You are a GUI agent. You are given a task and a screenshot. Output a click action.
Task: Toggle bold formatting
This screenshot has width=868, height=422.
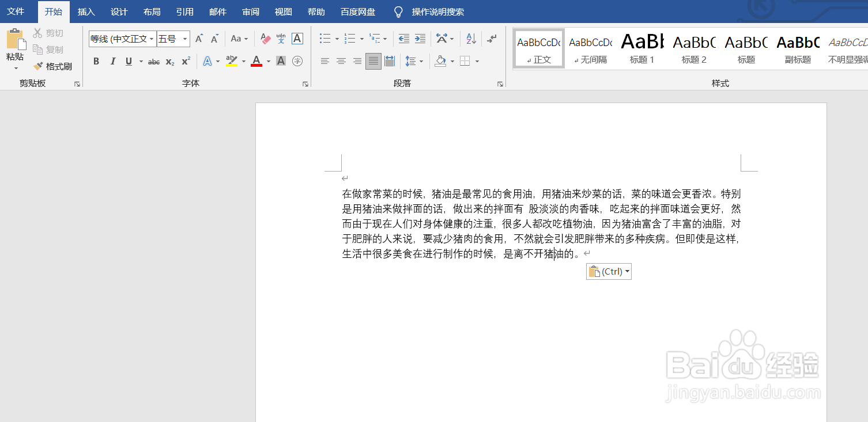(96, 61)
